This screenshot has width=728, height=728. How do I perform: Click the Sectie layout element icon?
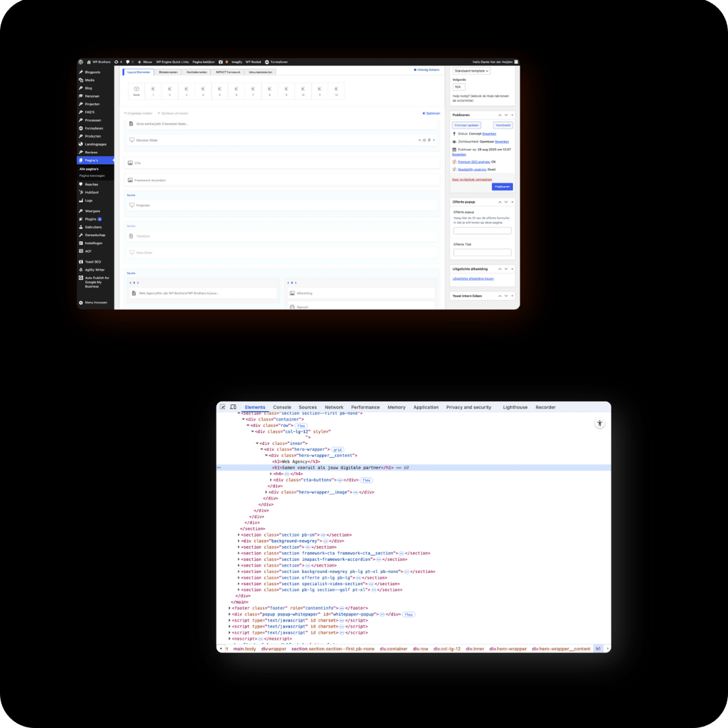click(136, 90)
